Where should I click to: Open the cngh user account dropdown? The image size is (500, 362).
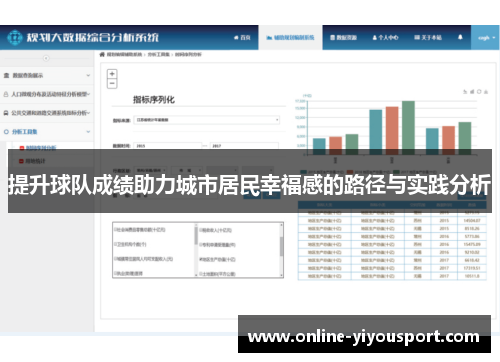(485, 38)
